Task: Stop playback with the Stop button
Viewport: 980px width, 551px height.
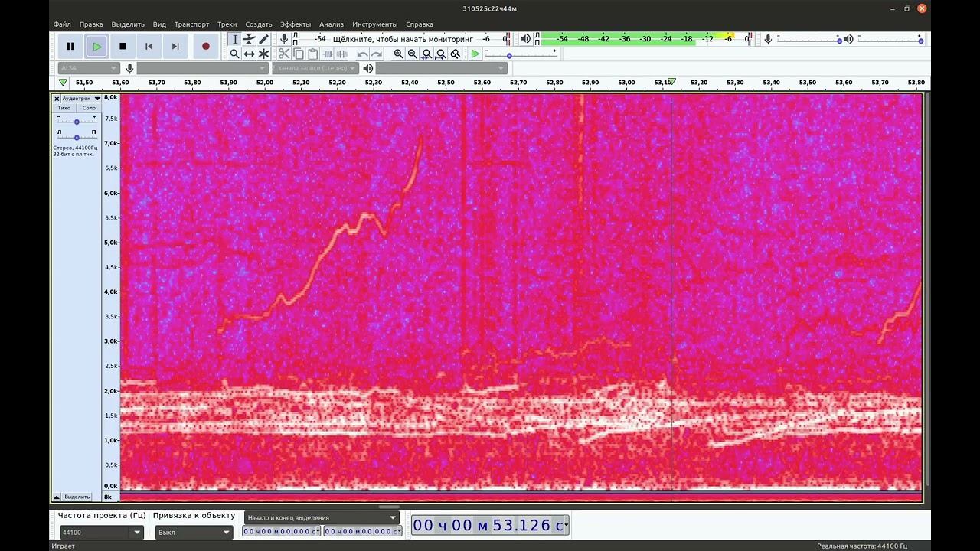Action: [122, 47]
